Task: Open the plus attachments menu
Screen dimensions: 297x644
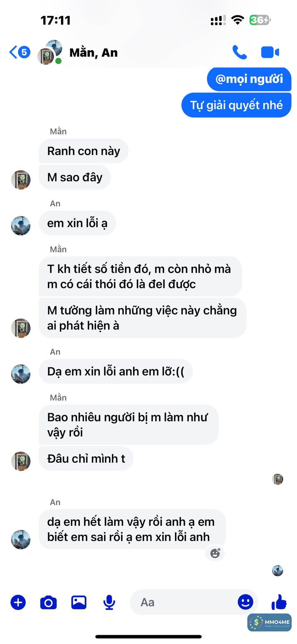Action: (x=18, y=602)
